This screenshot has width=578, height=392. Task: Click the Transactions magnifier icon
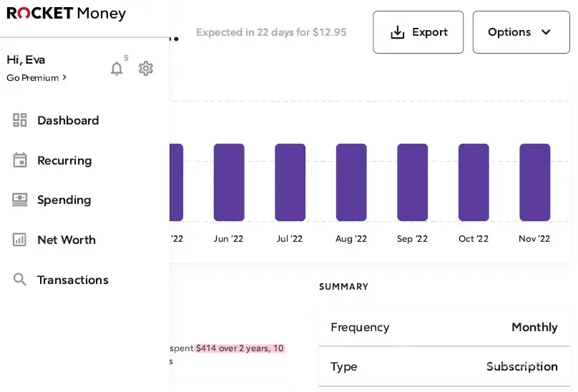coord(20,280)
